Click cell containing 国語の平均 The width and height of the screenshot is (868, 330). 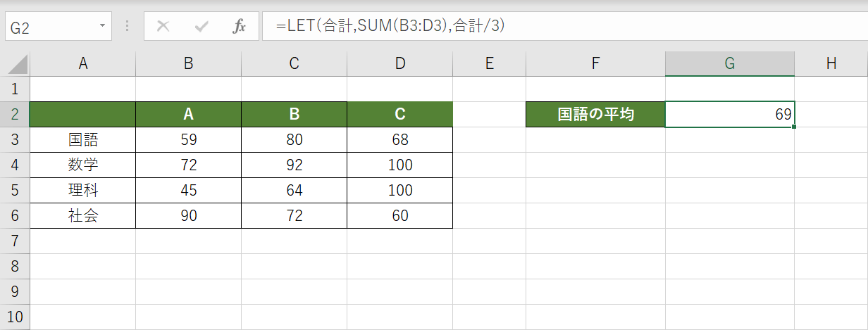[x=595, y=115]
